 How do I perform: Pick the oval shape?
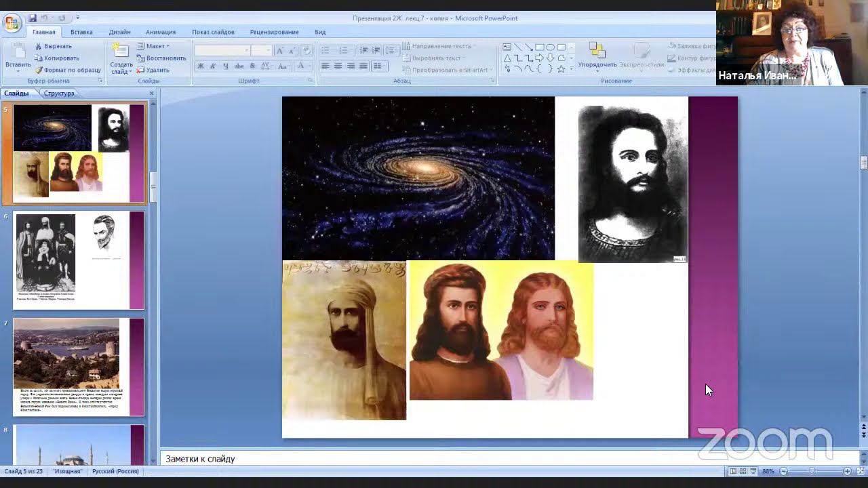[551, 47]
